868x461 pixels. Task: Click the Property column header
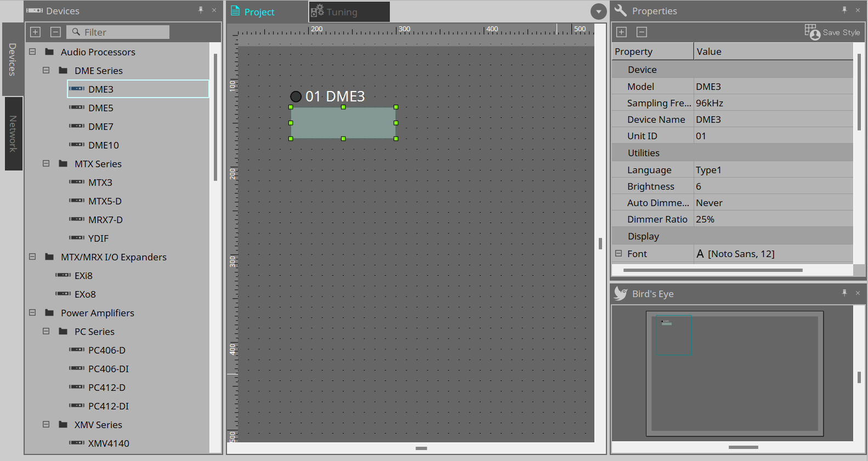pyautogui.click(x=653, y=52)
